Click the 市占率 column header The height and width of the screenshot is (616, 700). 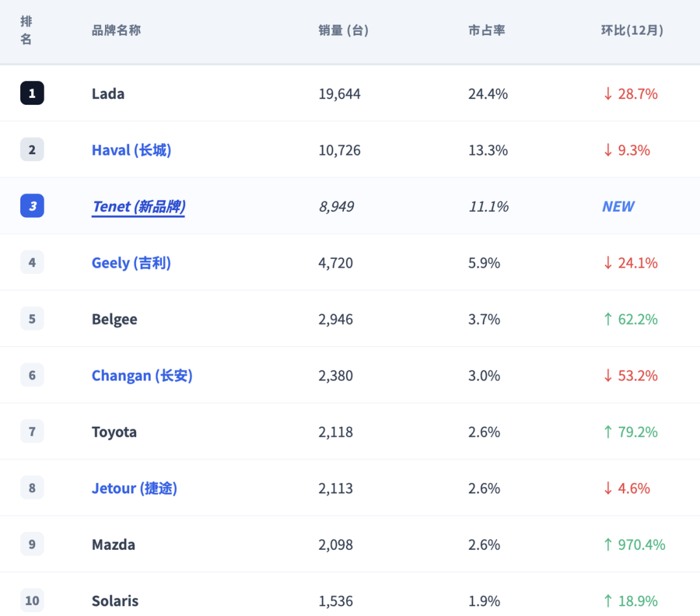click(487, 30)
